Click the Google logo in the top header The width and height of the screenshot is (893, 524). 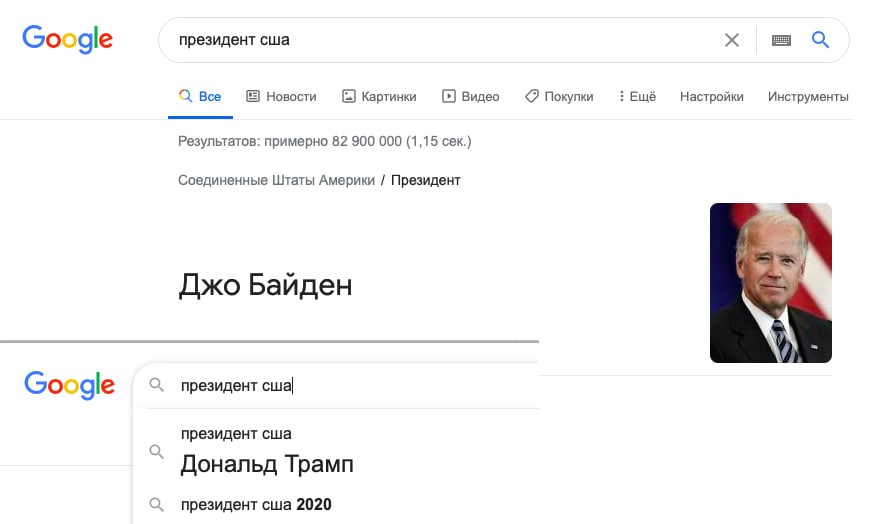coord(67,39)
